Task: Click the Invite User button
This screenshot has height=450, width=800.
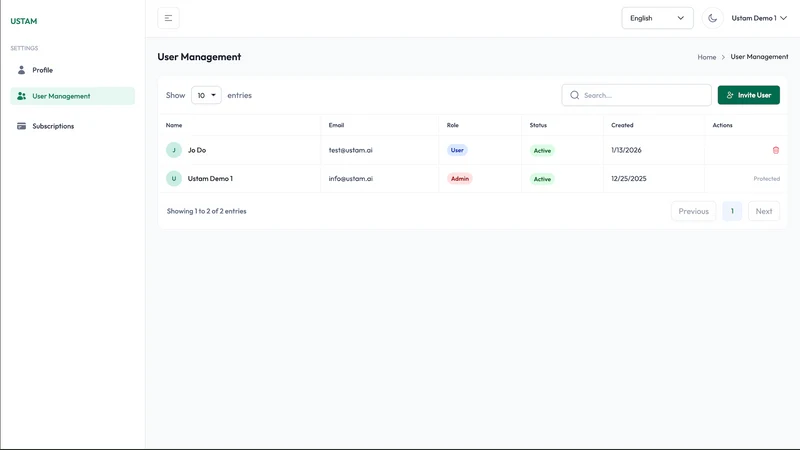Action: [x=748, y=95]
